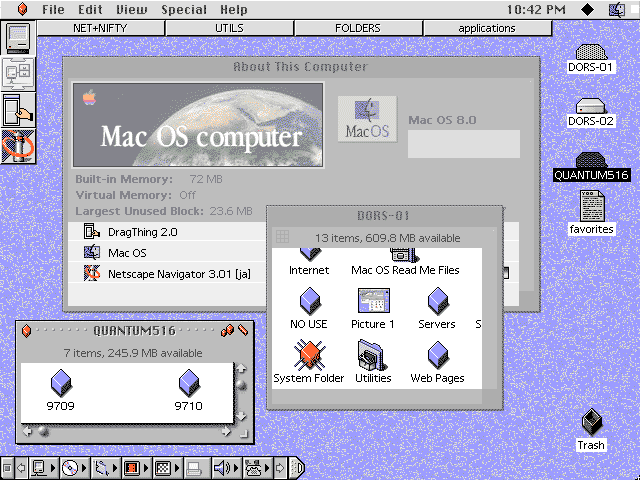Click the network diagram icon in side dock
This screenshot has height=480, width=640.
(x=18, y=74)
